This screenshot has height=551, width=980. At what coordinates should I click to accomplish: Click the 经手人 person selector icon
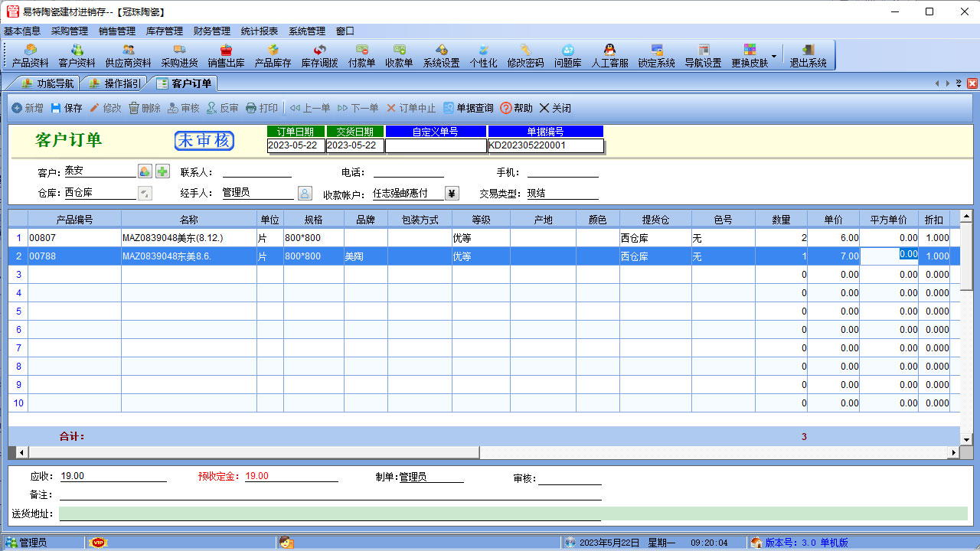305,194
